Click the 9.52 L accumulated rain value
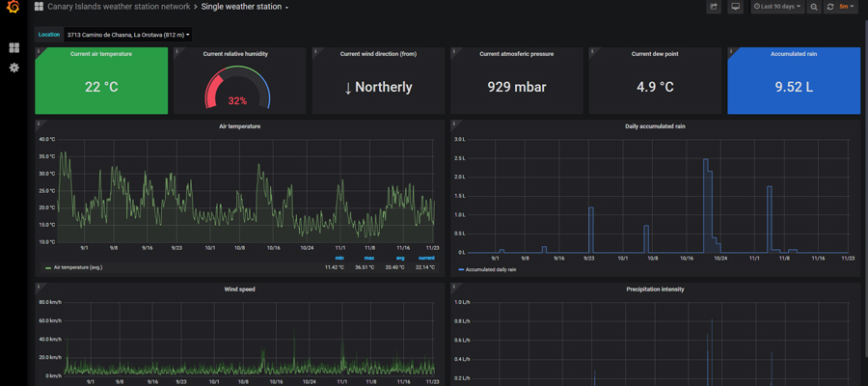Screen dimensions: 868x386 [x=794, y=87]
